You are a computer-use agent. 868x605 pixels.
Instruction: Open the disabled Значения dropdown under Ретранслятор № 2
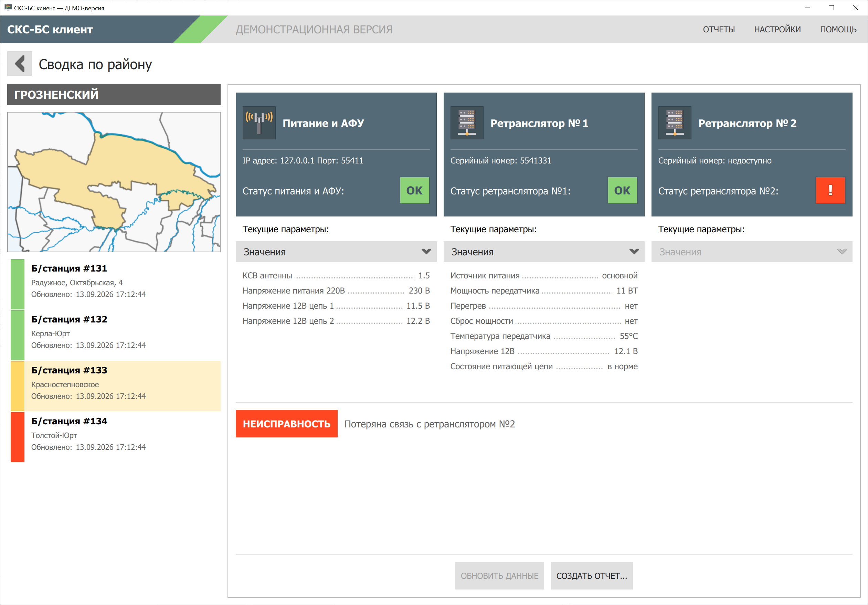752,252
